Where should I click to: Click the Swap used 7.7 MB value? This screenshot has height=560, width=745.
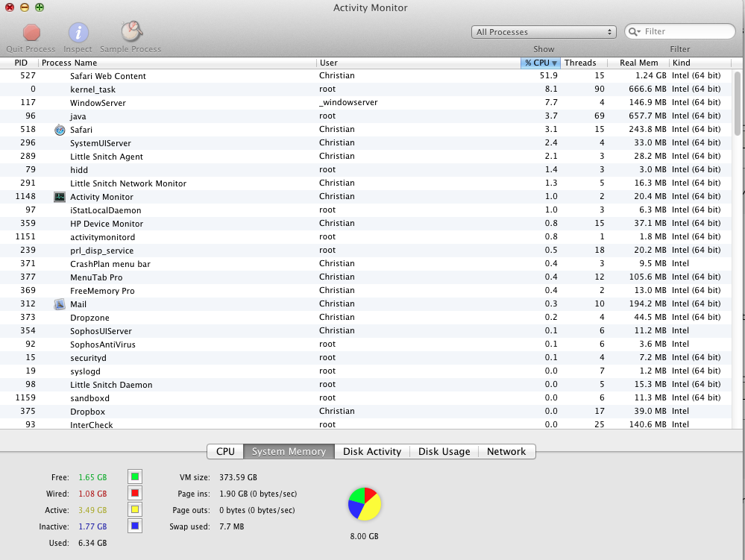pyautogui.click(x=231, y=526)
